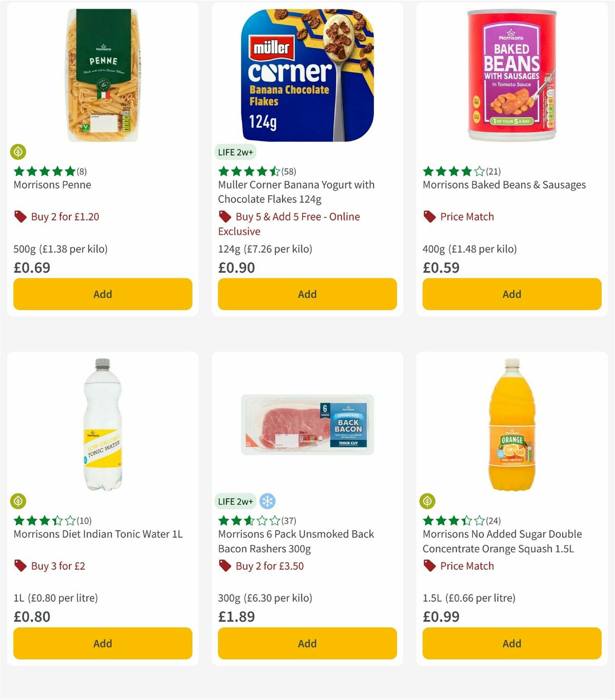Viewport: 615px width, 700px height.
Task: Click the Price Match tag icon on Baked Beans & Sausages
Action: (x=429, y=216)
